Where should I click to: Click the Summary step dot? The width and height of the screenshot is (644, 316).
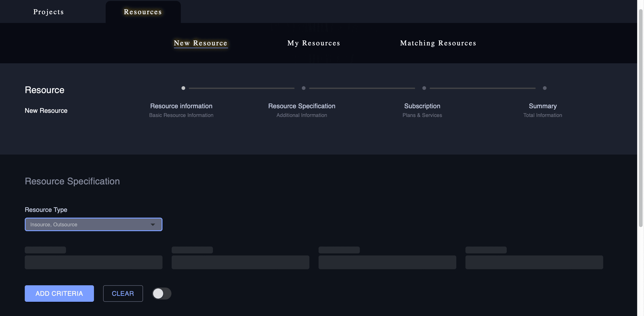[545, 88]
